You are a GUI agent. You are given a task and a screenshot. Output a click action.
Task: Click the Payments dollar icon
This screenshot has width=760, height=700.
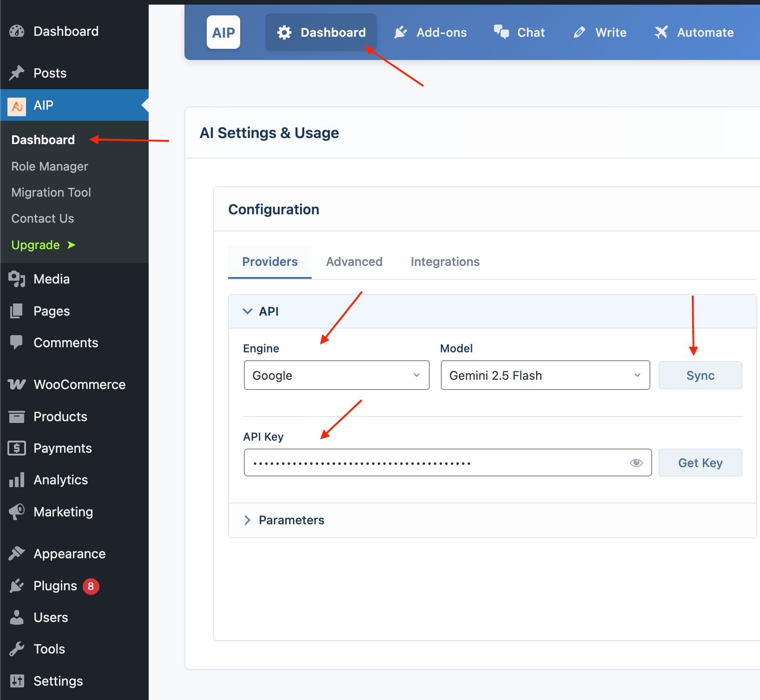[17, 448]
